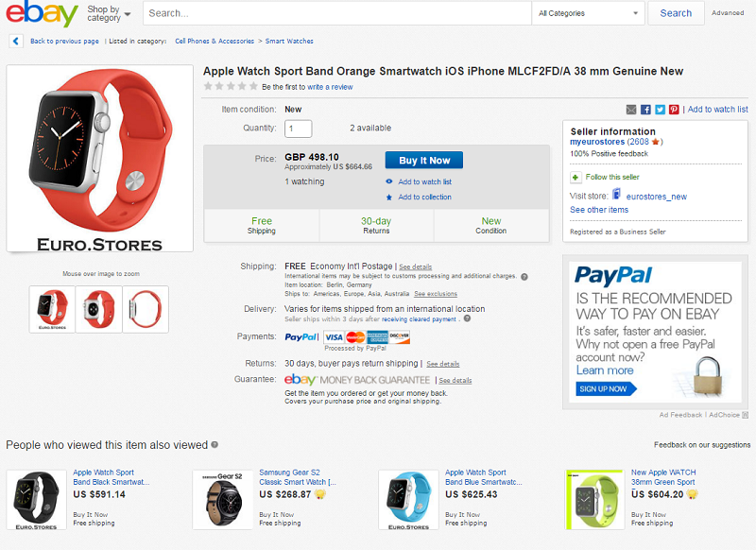Share this listing on Twitter
Image resolution: width=756 pixels, height=550 pixels.
point(660,110)
